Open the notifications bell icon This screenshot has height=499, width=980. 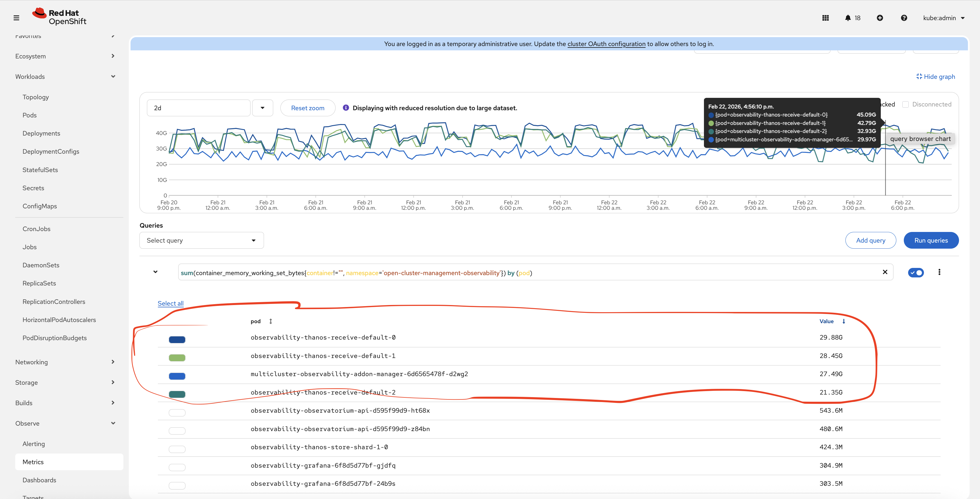coord(848,18)
